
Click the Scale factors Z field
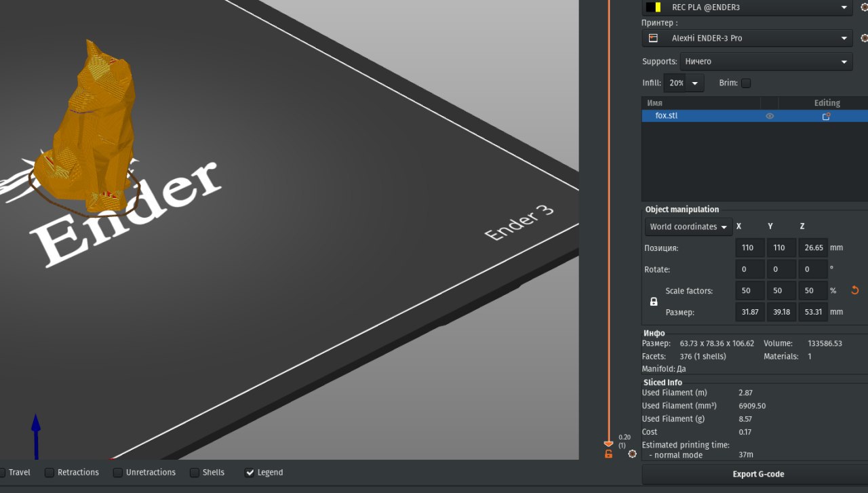coord(812,290)
